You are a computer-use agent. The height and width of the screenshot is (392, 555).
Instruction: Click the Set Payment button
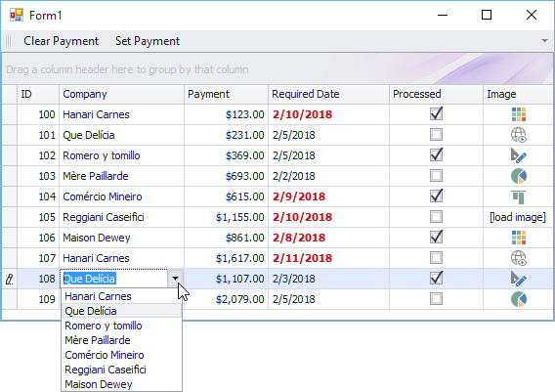coord(148,41)
